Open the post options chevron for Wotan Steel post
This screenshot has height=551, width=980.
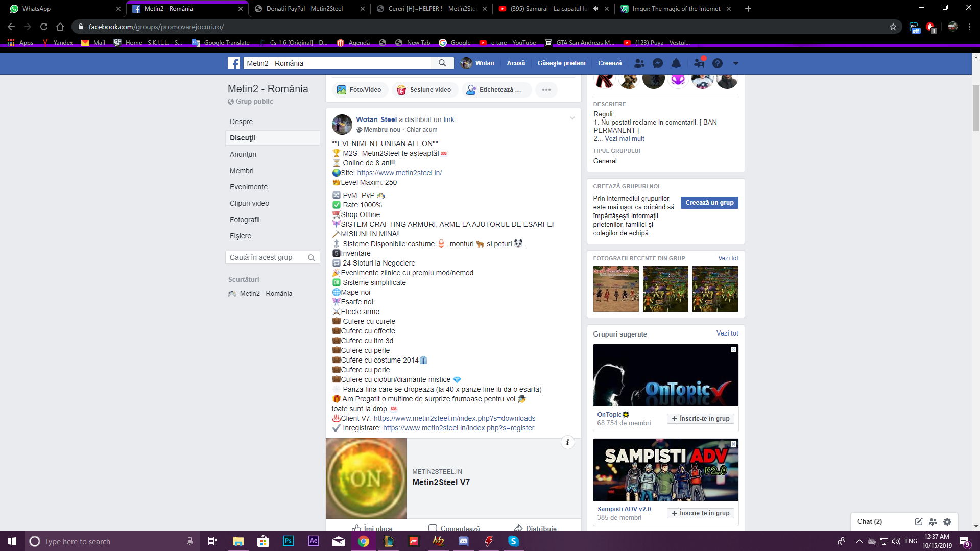572,118
